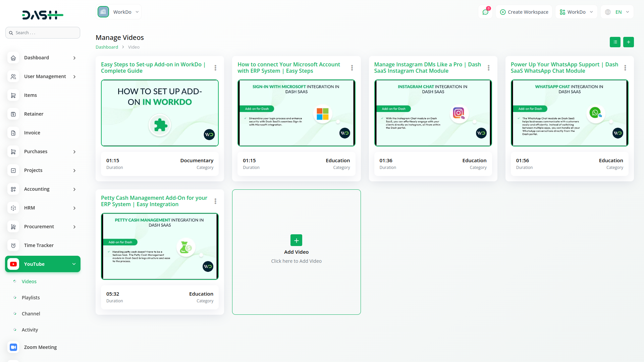The height and width of the screenshot is (362, 644).
Task: Follow the Dashboard breadcrumb link
Action: coord(107,47)
